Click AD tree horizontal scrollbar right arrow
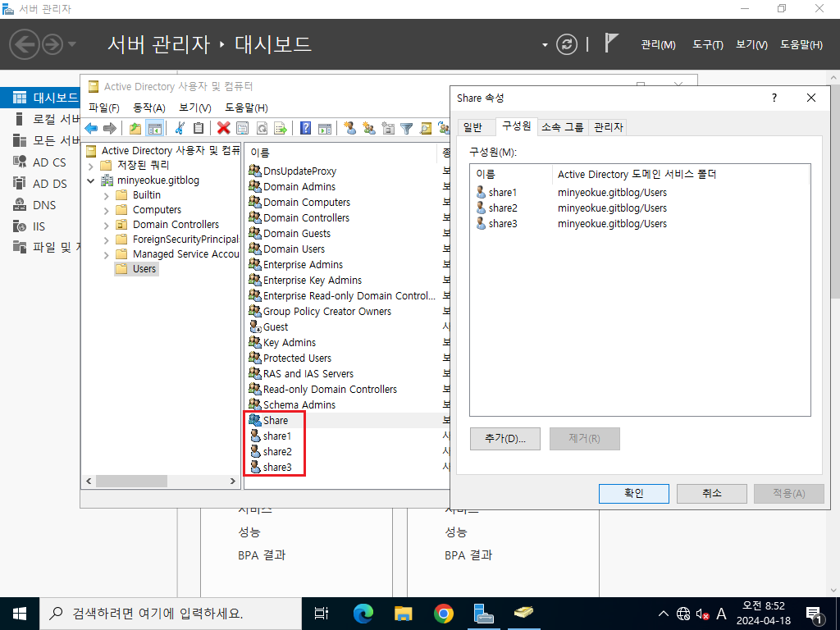840x630 pixels. point(232,481)
